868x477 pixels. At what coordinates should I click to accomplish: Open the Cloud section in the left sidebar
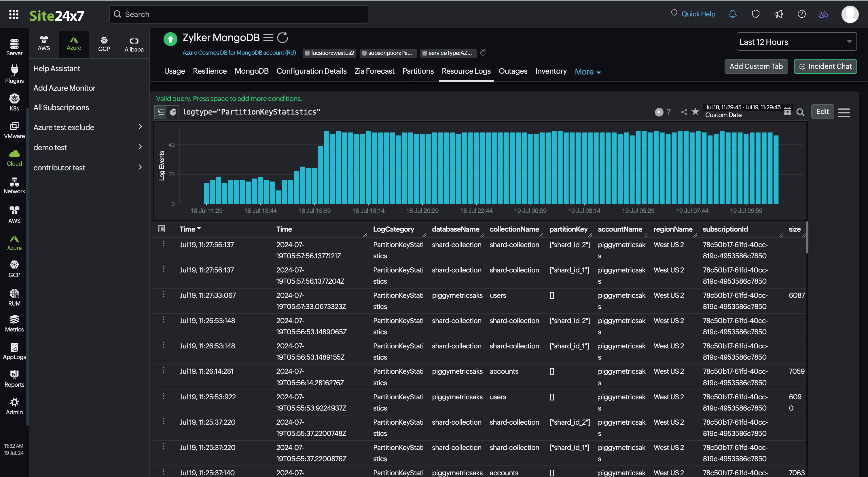click(14, 158)
